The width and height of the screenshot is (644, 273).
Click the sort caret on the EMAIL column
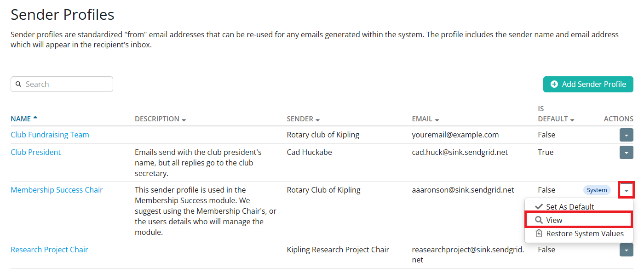tap(437, 119)
